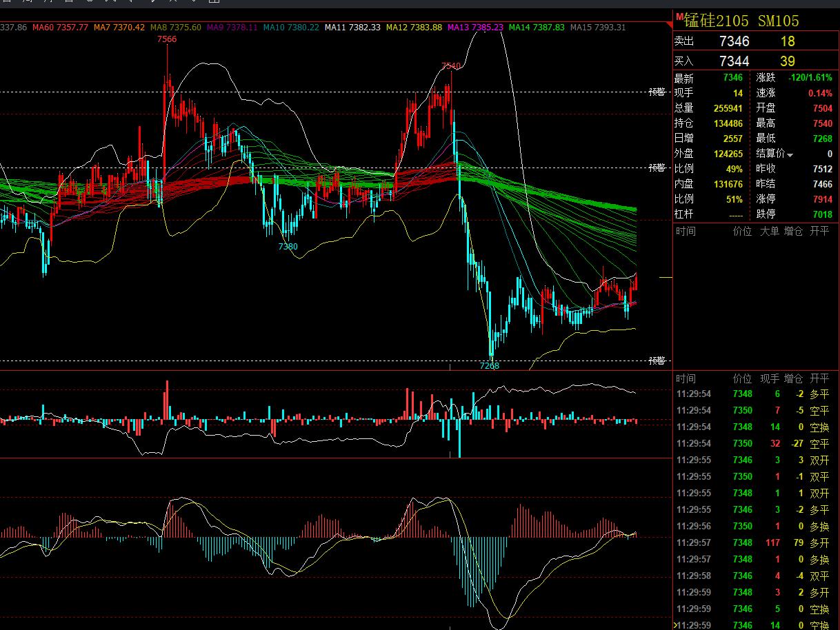Screen dimensions: 840x630
Task: Click the 7380 trough price label
Action: tap(288, 246)
